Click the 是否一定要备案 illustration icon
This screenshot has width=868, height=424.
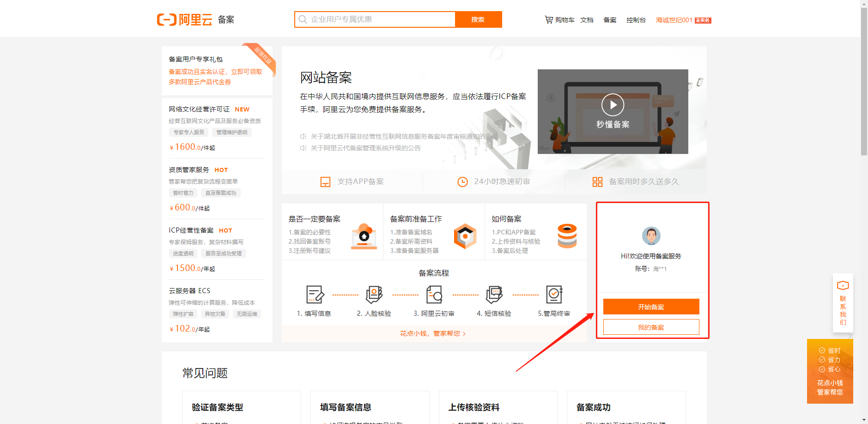point(364,236)
